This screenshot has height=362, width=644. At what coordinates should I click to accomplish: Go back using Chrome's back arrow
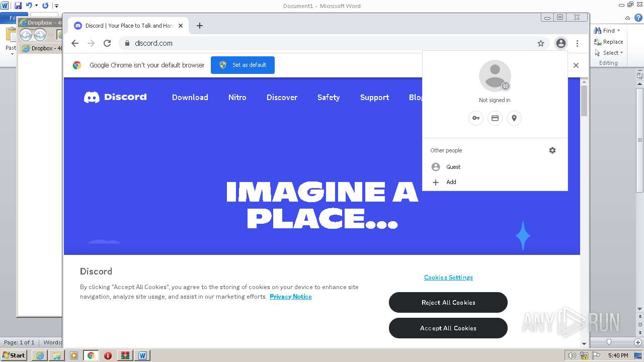click(x=75, y=43)
